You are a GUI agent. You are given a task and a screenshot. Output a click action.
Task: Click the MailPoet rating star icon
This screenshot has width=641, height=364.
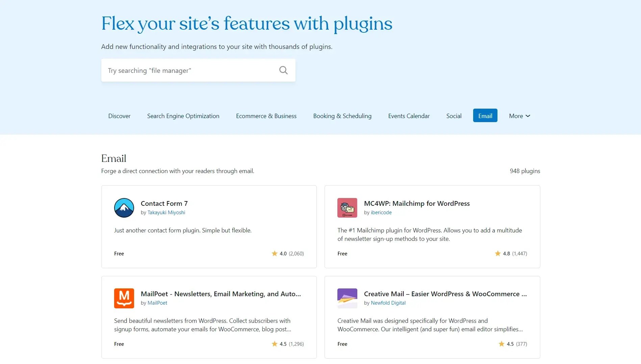pos(275,344)
